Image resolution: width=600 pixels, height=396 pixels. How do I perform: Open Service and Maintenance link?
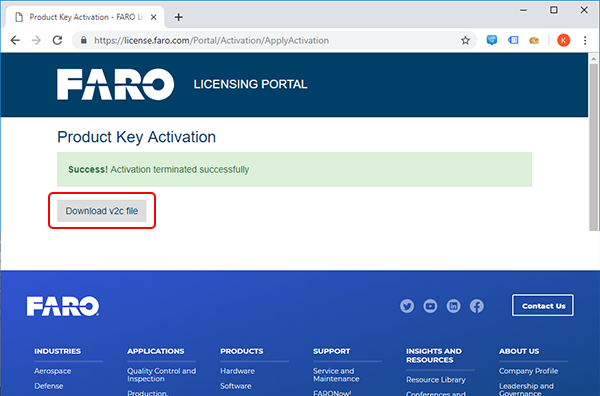coord(336,375)
